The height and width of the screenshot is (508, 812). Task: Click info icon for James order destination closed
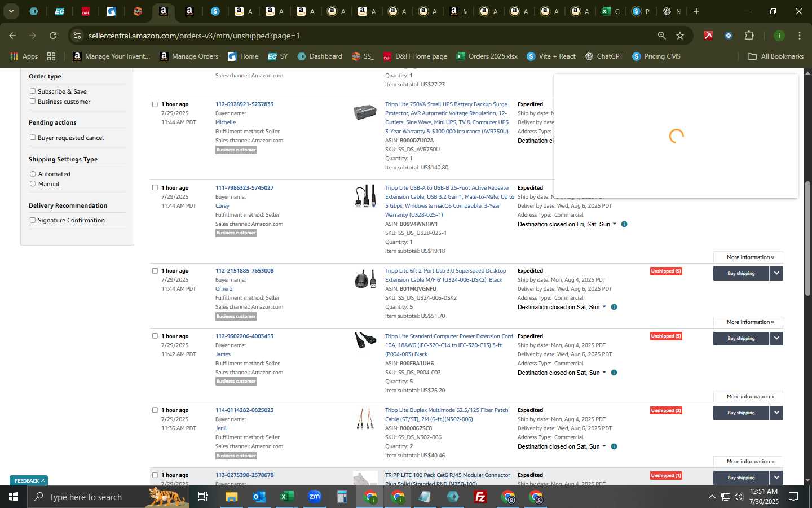[614, 373]
